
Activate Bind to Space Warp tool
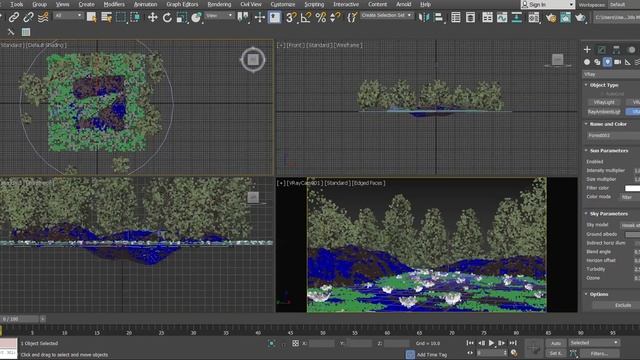[x=43, y=18]
